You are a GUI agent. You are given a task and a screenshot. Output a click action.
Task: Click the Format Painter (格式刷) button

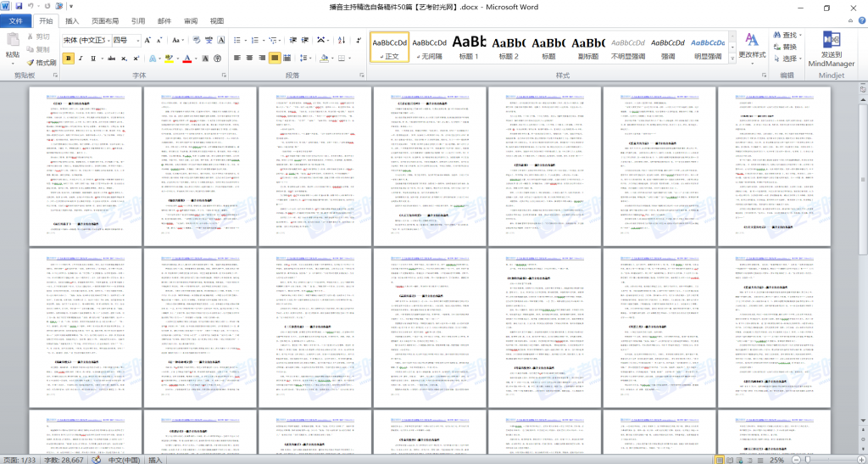42,62
